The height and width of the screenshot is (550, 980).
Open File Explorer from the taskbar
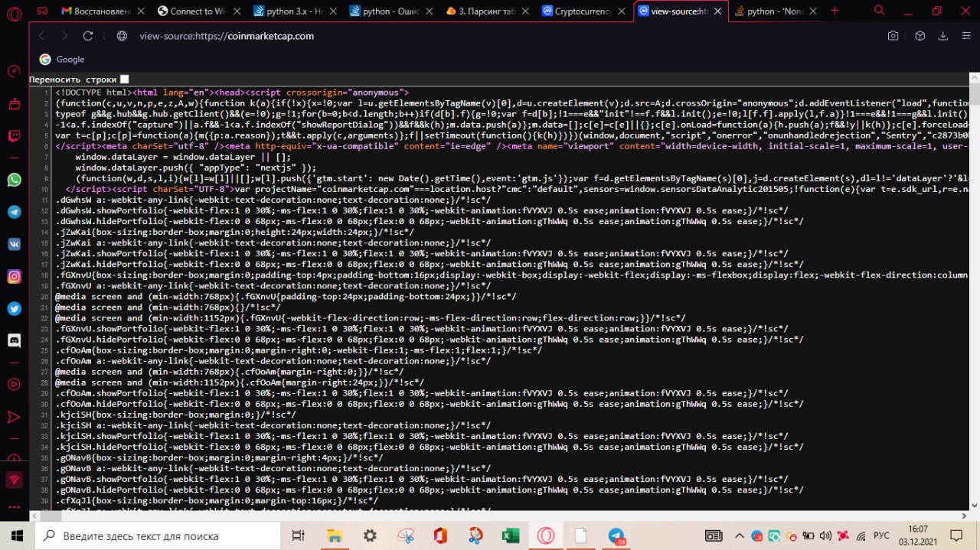[x=335, y=535]
